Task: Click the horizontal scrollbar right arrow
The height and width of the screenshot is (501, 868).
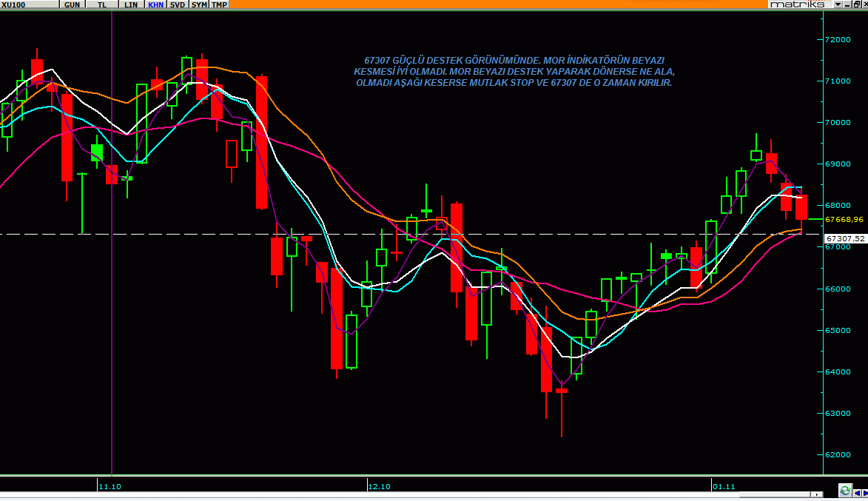Action: [x=818, y=494]
